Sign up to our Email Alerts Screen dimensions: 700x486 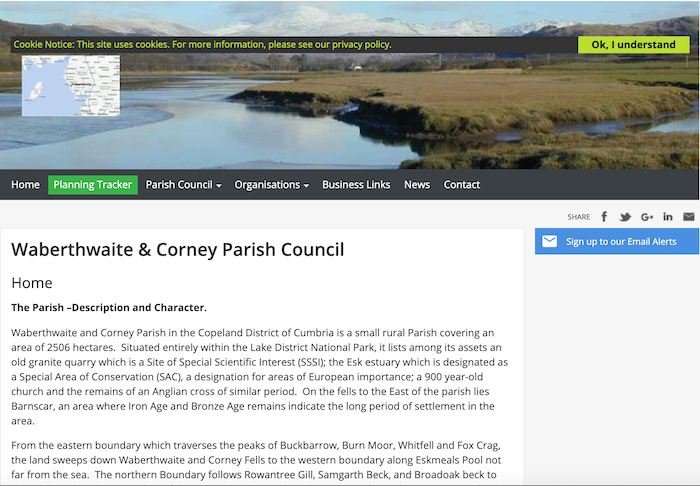(621, 242)
